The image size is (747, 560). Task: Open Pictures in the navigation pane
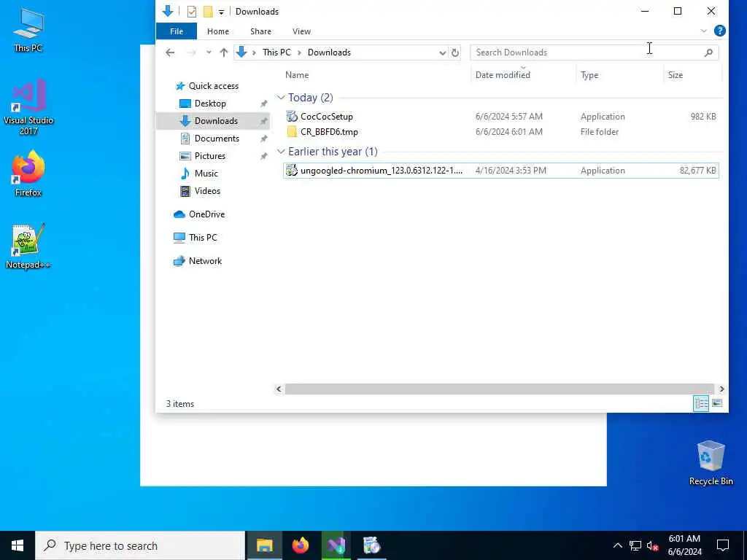pos(209,156)
